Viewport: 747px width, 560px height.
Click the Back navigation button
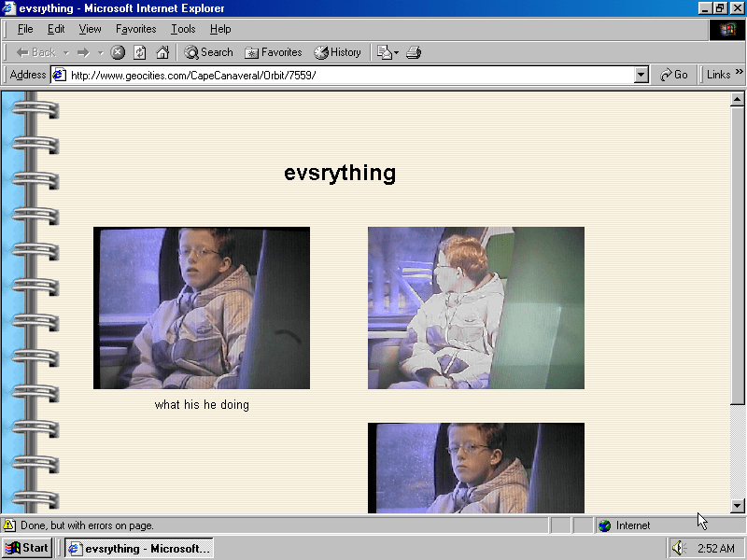tap(36, 52)
